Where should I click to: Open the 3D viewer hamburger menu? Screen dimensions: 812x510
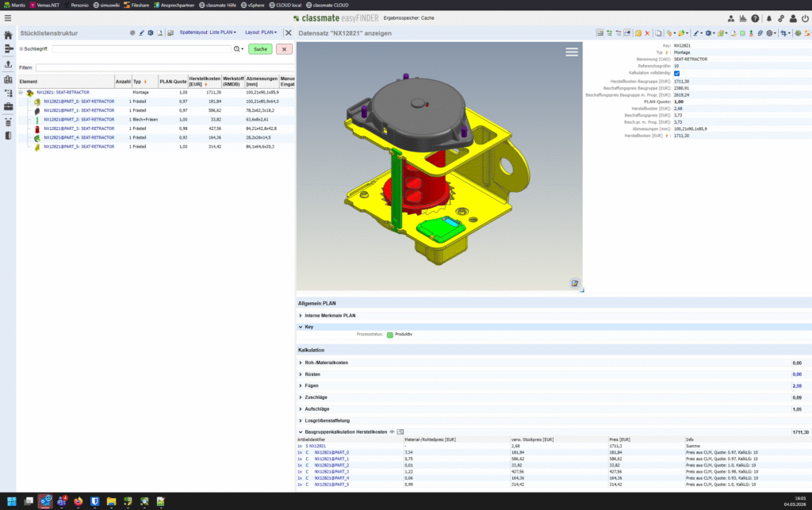click(x=572, y=52)
